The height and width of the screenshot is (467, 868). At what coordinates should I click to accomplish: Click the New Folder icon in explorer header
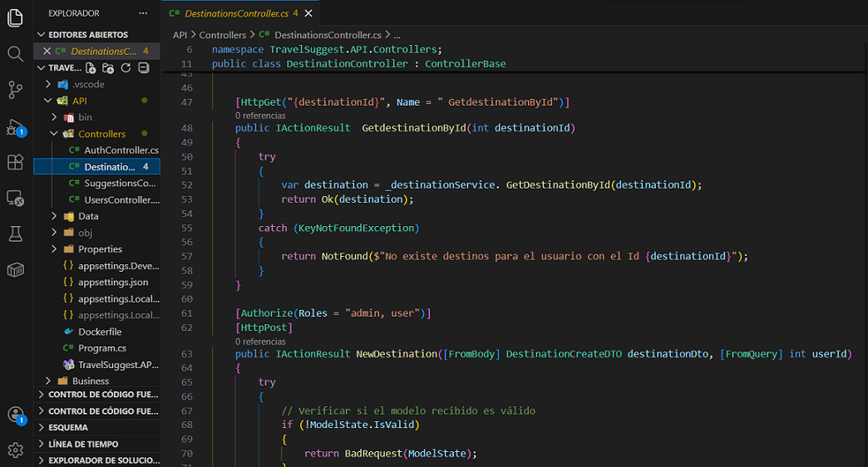pyautogui.click(x=108, y=67)
